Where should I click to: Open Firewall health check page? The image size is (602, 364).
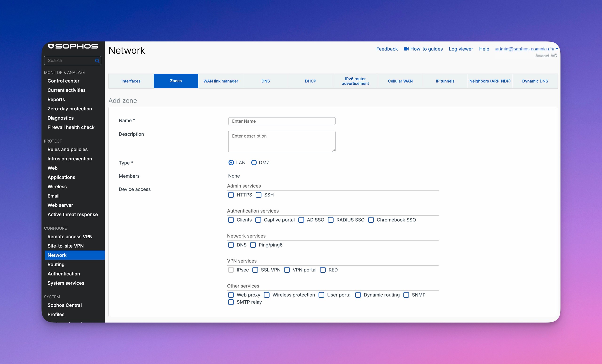click(71, 127)
